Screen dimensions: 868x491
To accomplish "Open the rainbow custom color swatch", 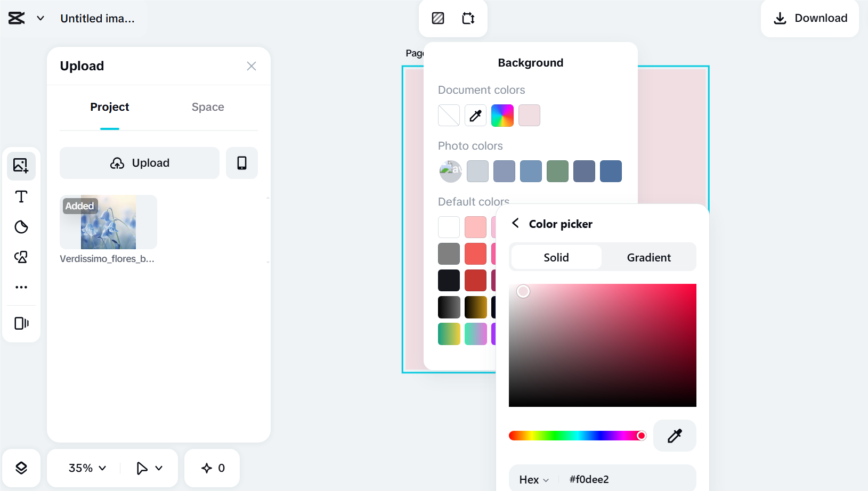I will pos(502,115).
